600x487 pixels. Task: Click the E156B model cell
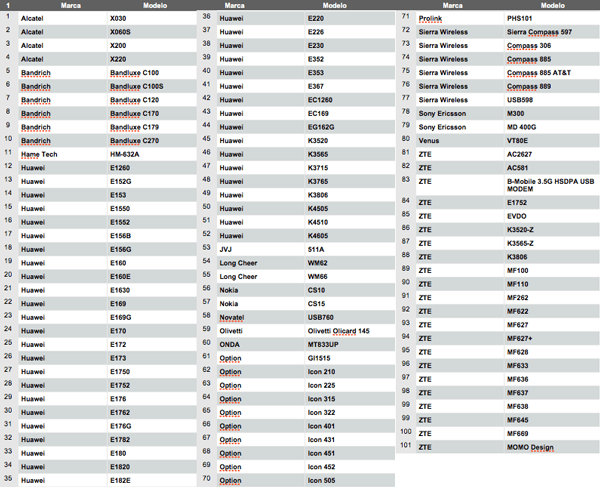pos(152,236)
